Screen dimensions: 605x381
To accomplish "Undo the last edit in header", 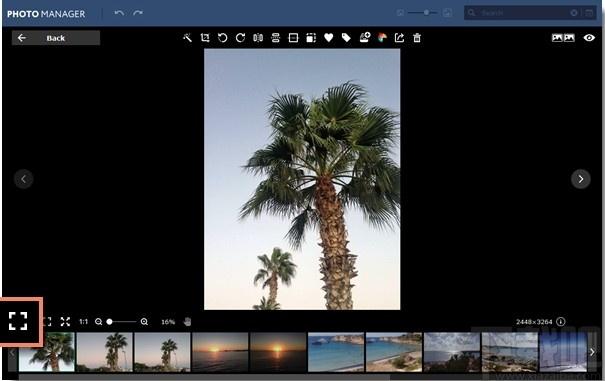I will click(119, 13).
